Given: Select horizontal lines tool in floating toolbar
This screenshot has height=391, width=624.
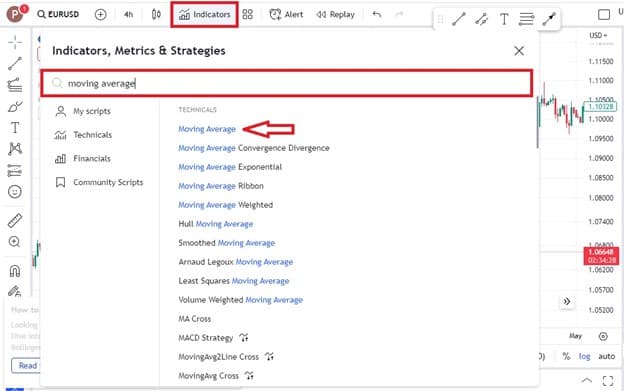Looking at the screenshot, I should coord(526,19).
